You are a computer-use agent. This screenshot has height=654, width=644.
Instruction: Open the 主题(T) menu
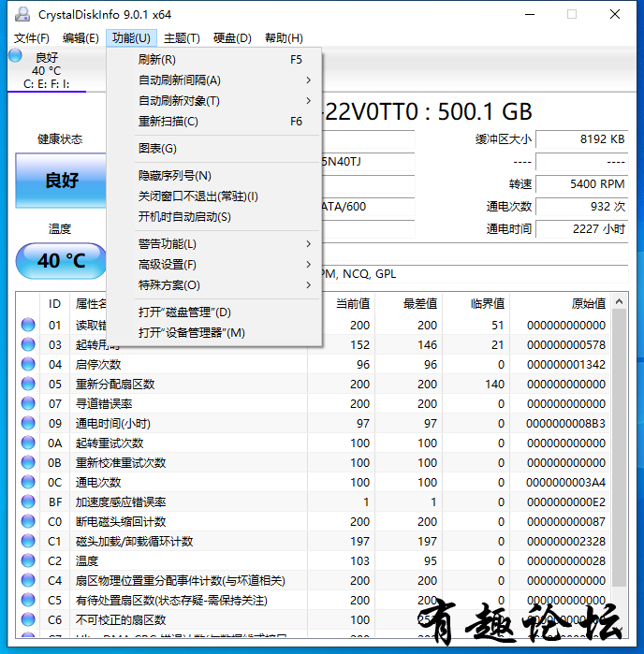click(x=182, y=38)
